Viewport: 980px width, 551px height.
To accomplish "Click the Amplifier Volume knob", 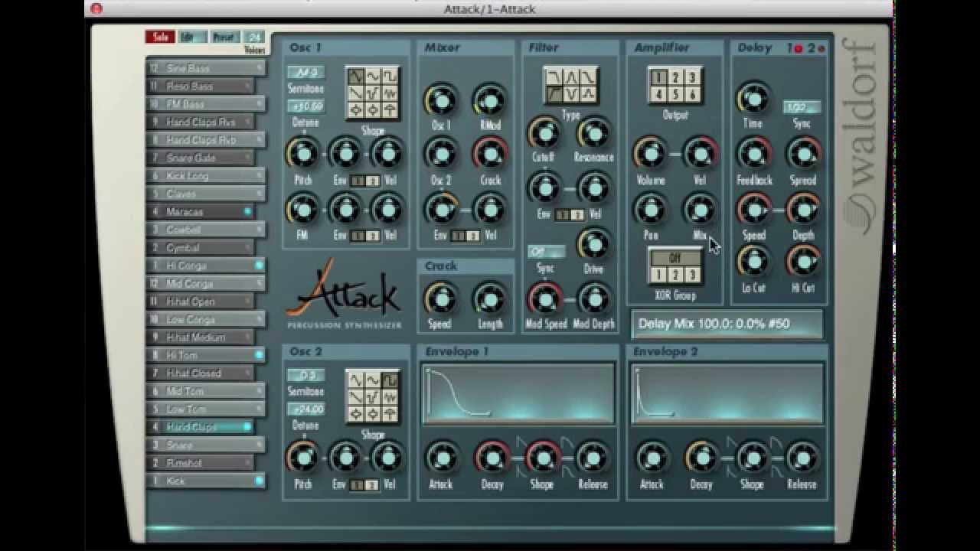I will pyautogui.click(x=649, y=154).
